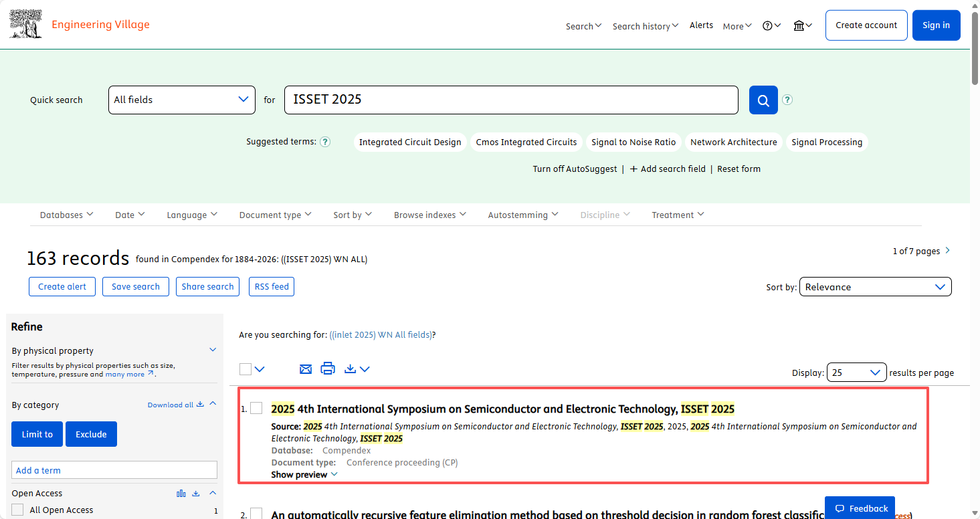Image resolution: width=980 pixels, height=519 pixels.
Task: Click the print results icon
Action: (328, 369)
